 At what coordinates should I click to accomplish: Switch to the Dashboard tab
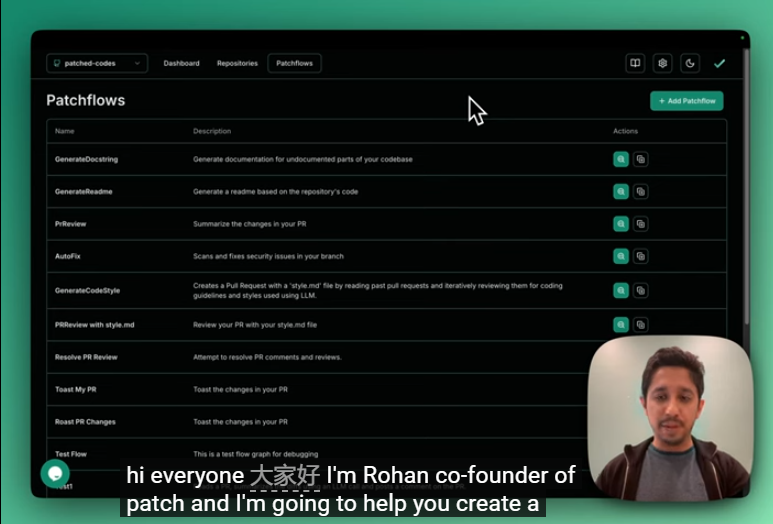(x=181, y=63)
